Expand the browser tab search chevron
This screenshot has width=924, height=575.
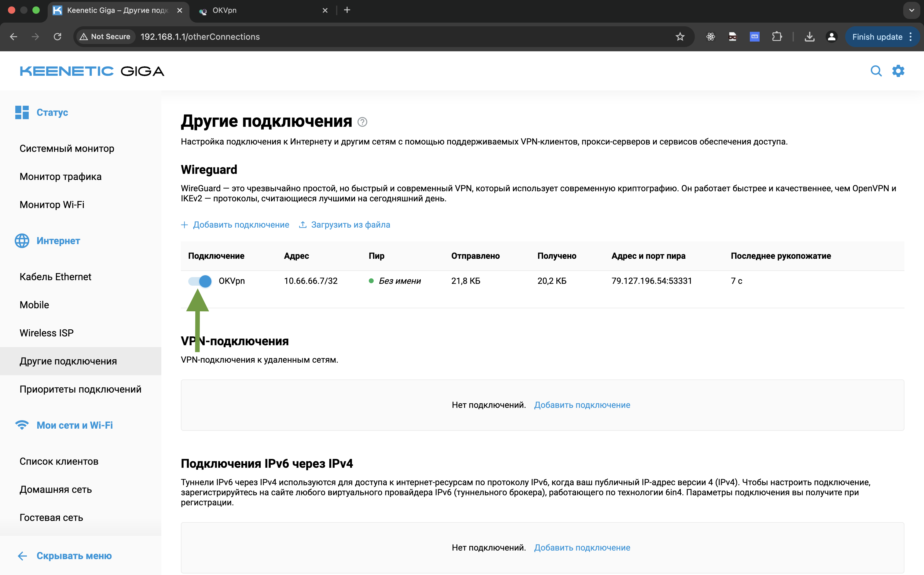click(911, 10)
